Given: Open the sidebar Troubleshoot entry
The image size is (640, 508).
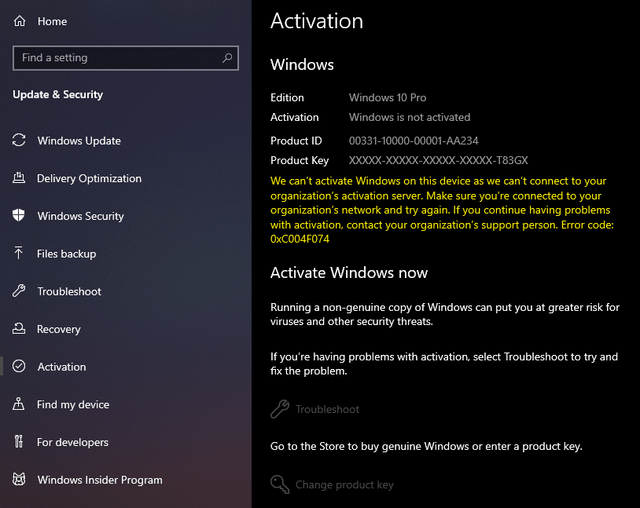Looking at the screenshot, I should pos(69,291).
